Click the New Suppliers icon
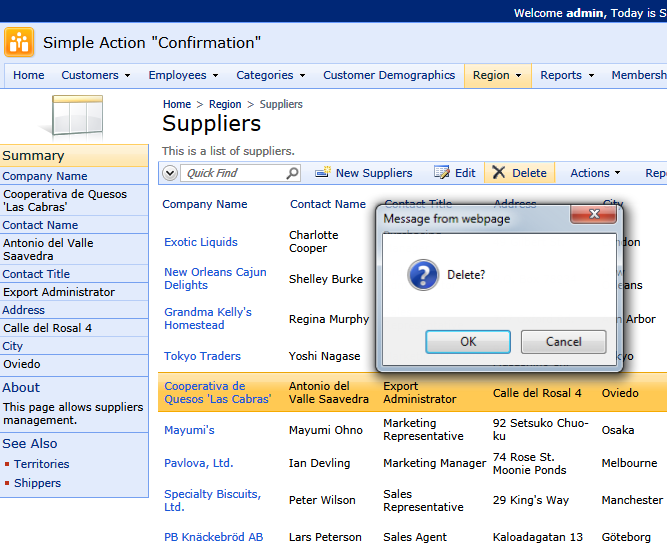 323,172
